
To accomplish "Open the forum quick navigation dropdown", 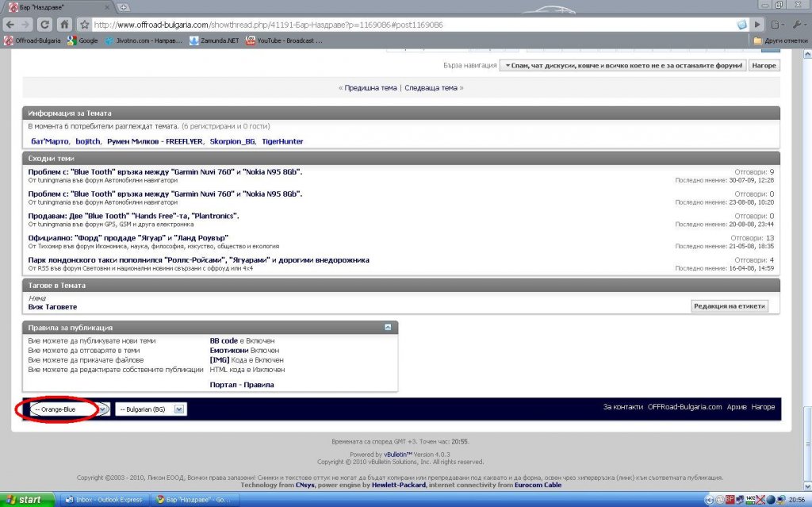I will click(x=623, y=65).
